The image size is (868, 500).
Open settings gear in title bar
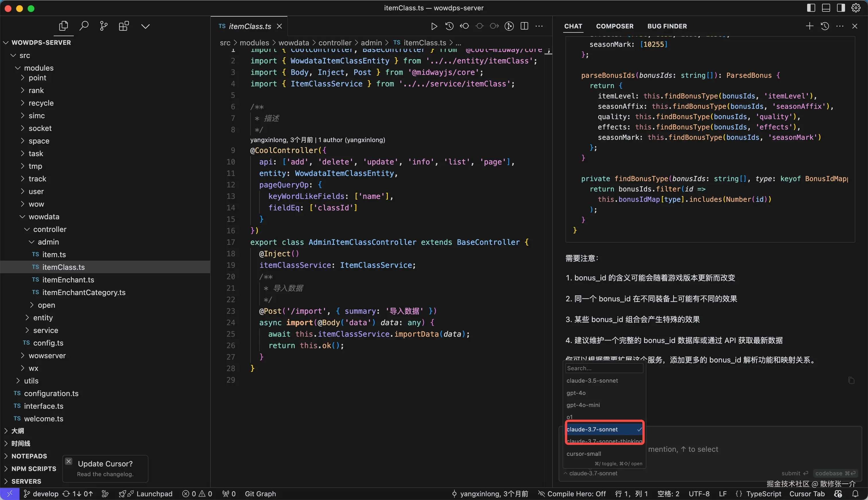tap(856, 8)
